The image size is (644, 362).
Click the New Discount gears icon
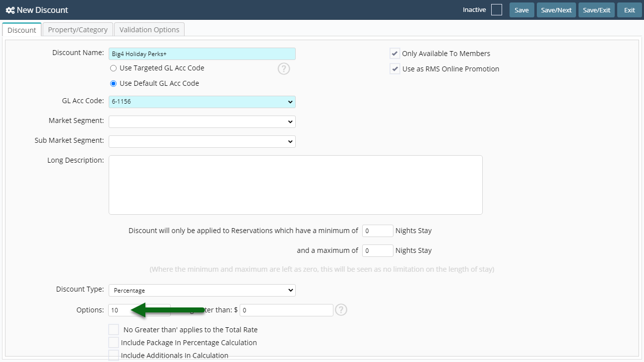[x=10, y=10]
